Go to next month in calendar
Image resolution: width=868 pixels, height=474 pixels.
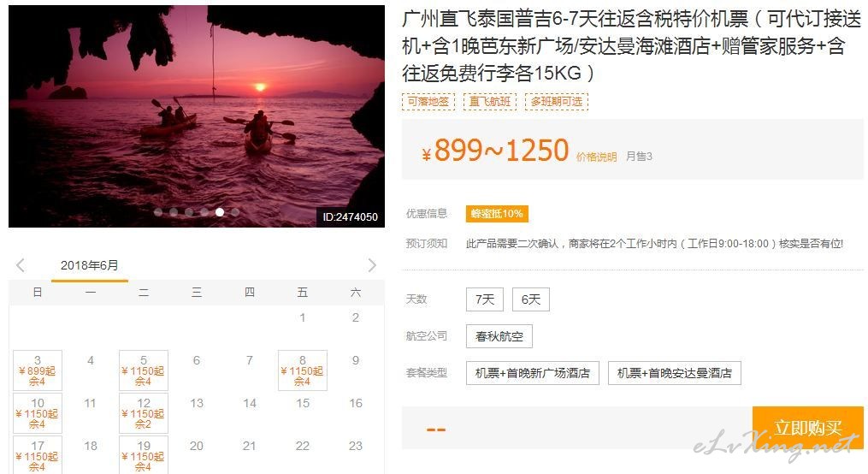(x=372, y=265)
